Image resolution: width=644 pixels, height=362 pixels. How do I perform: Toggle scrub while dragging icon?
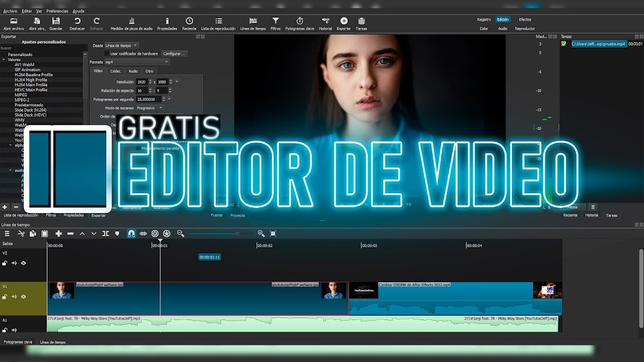(143, 234)
